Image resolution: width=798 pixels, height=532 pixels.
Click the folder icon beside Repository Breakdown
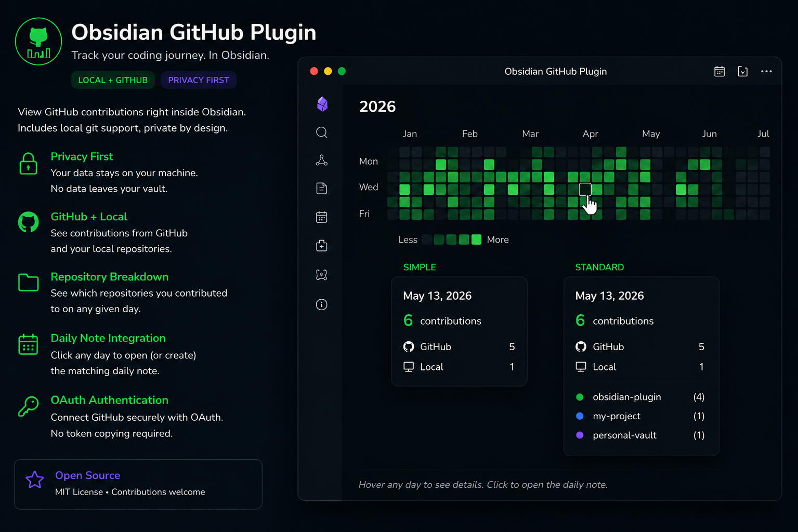pyautogui.click(x=29, y=283)
